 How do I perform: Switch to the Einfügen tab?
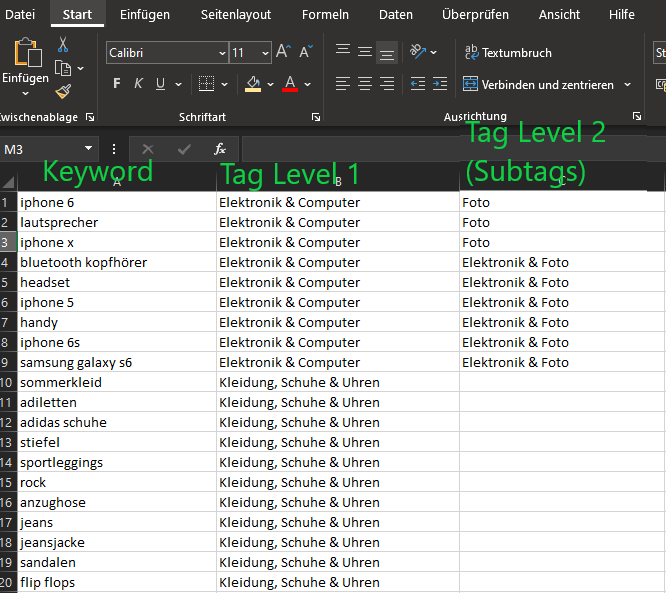point(144,14)
